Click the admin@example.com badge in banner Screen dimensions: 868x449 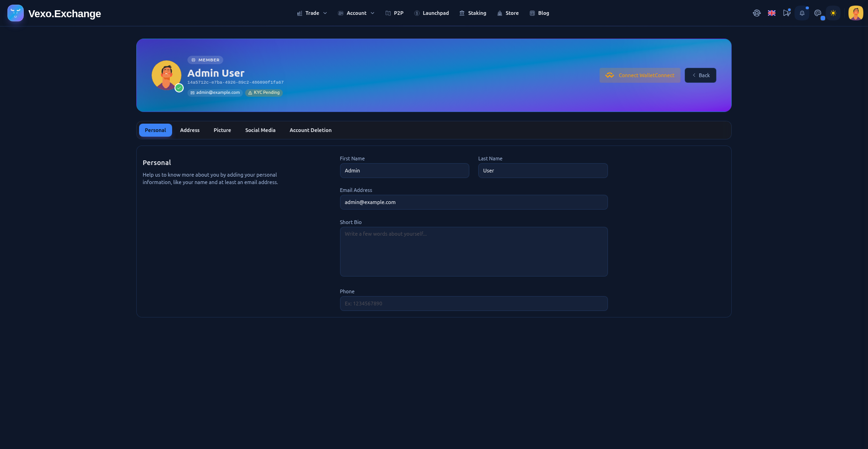point(215,93)
